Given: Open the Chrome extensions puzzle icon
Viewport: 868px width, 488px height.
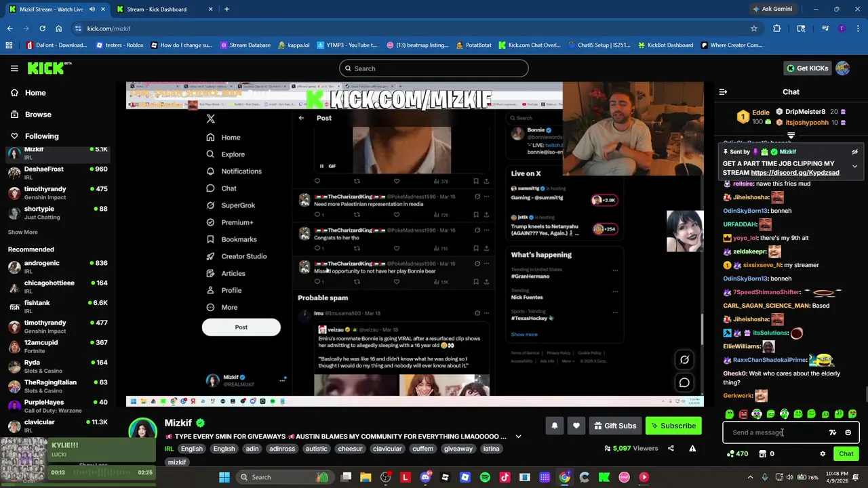Looking at the screenshot, I should click(777, 28).
